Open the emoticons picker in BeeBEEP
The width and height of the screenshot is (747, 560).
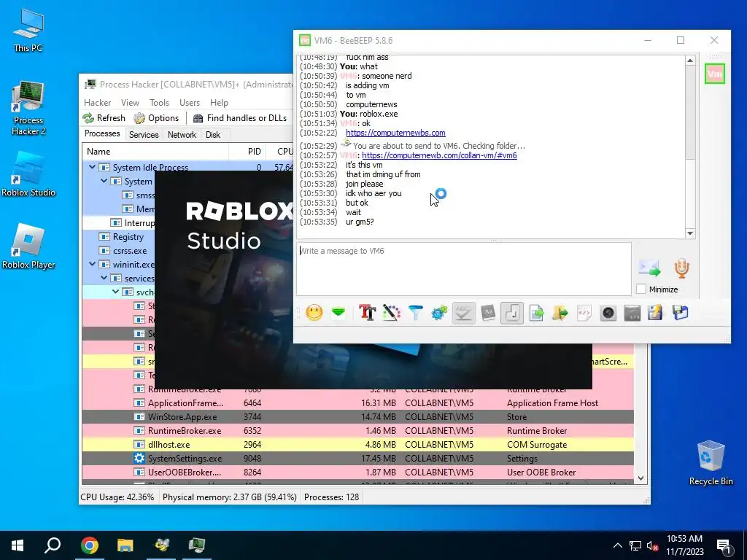tap(314, 313)
